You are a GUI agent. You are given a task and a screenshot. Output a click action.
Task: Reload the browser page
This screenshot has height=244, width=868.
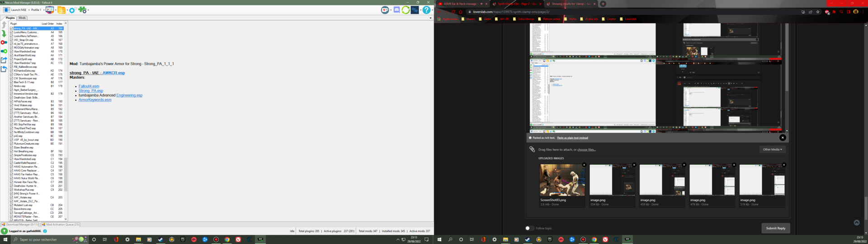453,12
